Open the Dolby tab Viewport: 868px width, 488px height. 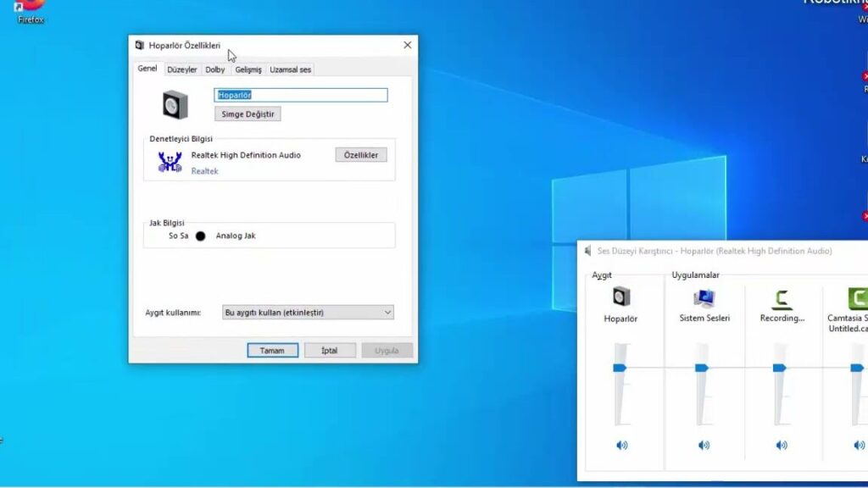point(215,69)
